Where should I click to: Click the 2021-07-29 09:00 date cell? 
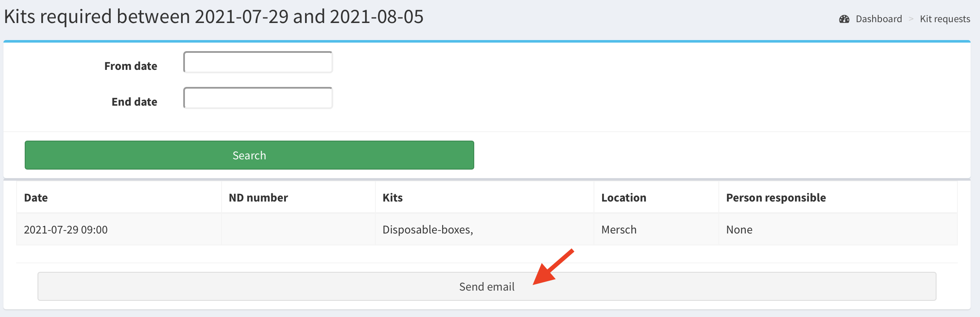(x=66, y=230)
